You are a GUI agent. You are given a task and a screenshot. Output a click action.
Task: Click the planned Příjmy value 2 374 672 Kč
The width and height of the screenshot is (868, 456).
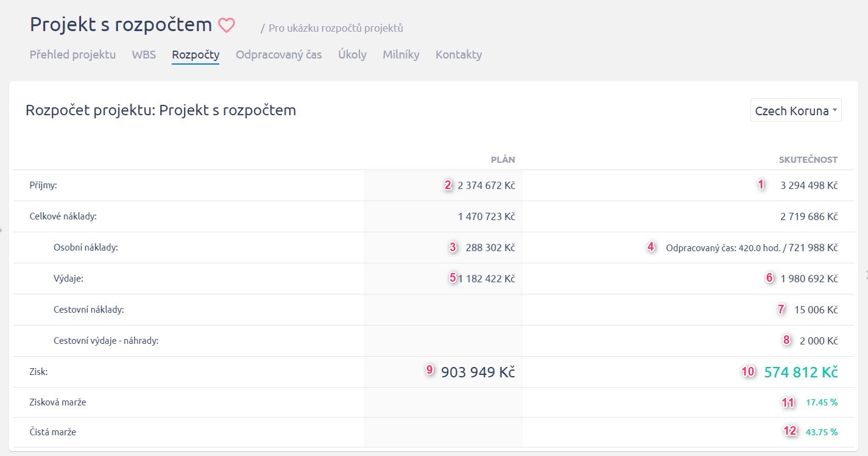(x=486, y=186)
